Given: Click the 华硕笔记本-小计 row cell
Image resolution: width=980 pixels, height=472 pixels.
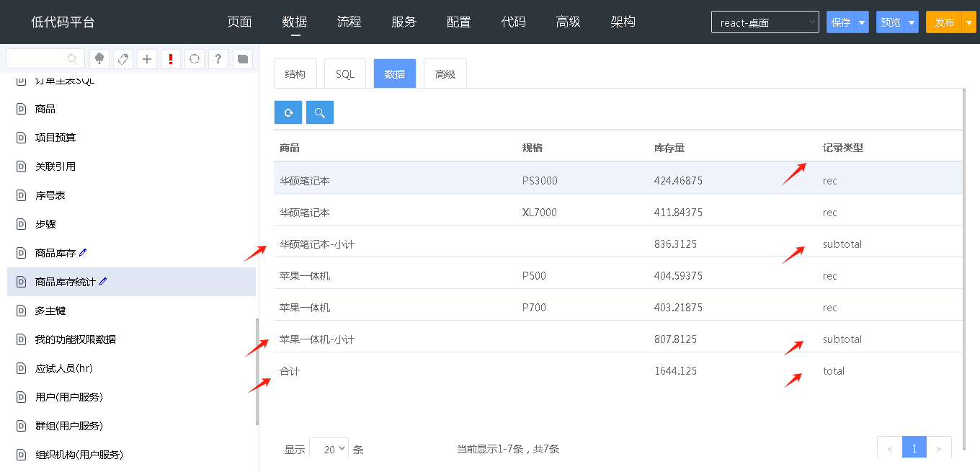Looking at the screenshot, I should (x=317, y=244).
